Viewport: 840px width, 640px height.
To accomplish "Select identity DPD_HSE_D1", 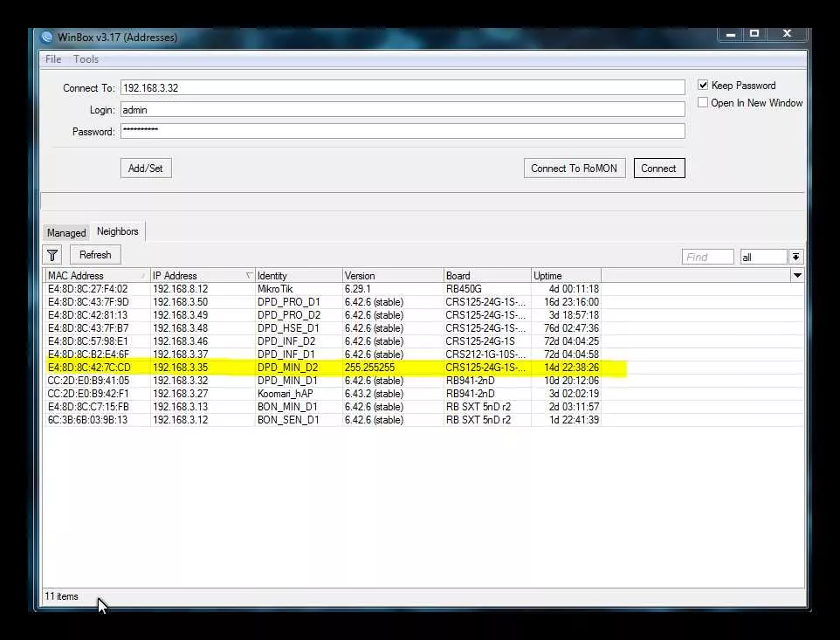I will tap(288, 328).
